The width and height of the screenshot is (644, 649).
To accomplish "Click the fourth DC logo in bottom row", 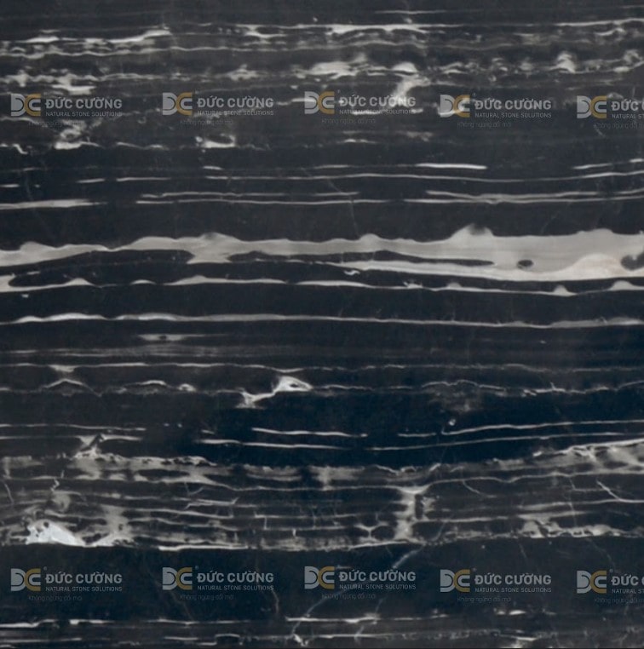I will click(455, 581).
